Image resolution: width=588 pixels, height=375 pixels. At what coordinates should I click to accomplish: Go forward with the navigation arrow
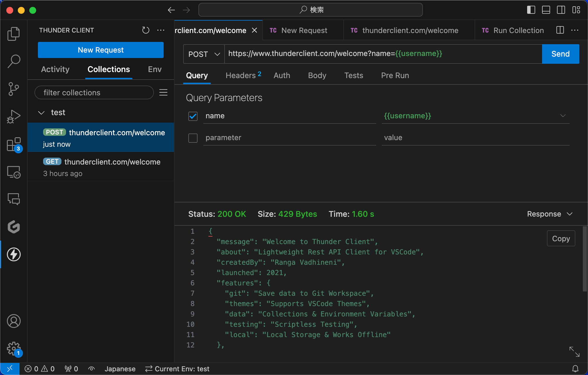[x=186, y=10]
